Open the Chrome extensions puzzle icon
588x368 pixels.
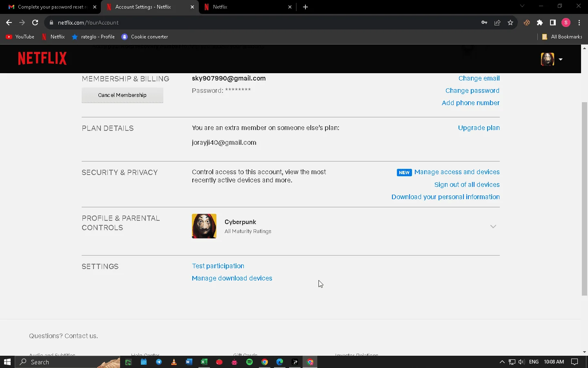click(x=540, y=22)
